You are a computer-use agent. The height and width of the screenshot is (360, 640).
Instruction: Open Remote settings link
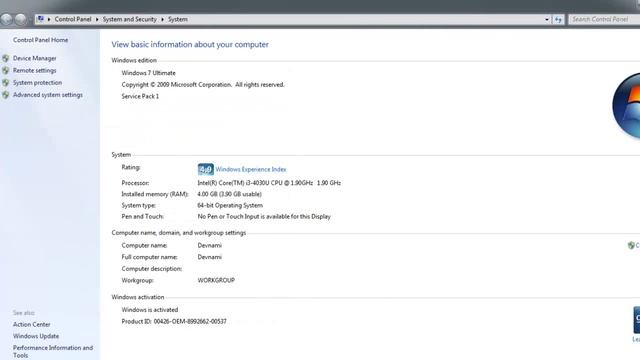[x=35, y=71]
